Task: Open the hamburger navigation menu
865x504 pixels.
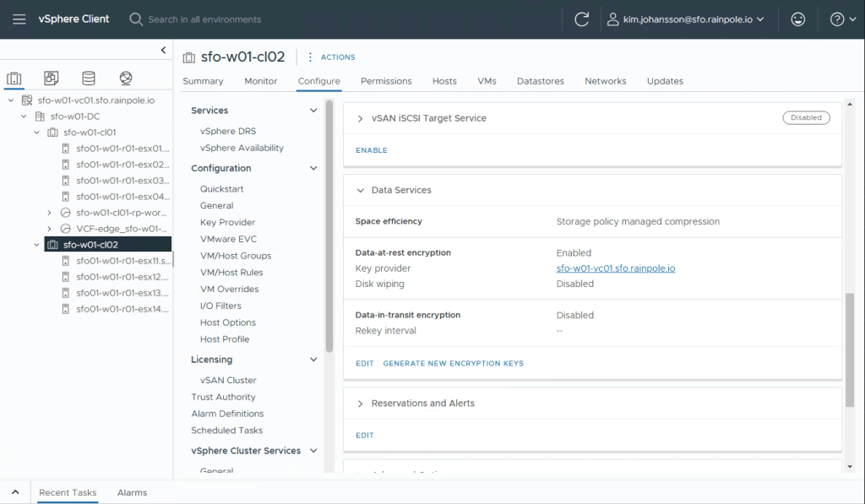Action: click(19, 19)
